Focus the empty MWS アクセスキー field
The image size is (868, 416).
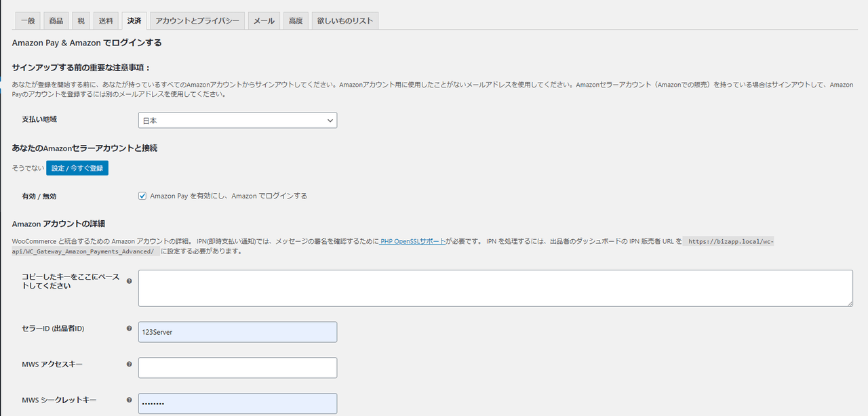coord(237,368)
